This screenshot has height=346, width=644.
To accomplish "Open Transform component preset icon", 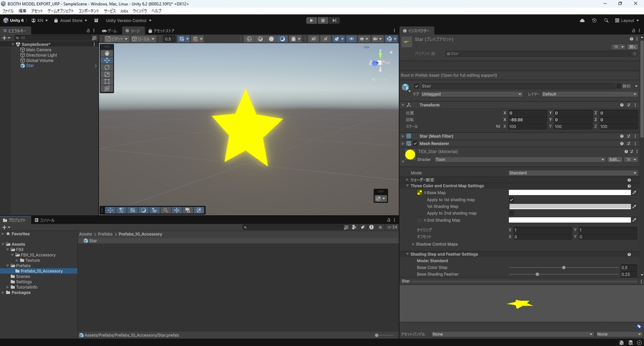I will pyautogui.click(x=628, y=105).
